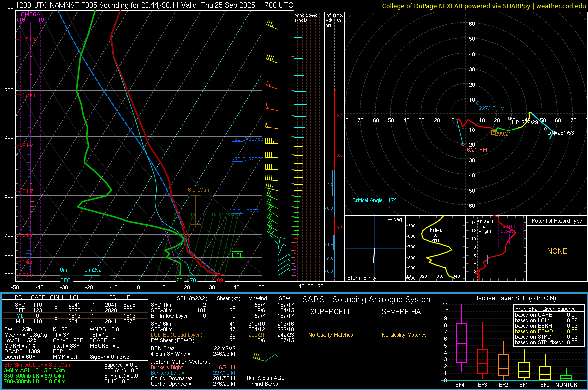This screenshot has width=588, height=390.
Task: Select the EFF parcel row in the table
Action: (x=75, y=310)
